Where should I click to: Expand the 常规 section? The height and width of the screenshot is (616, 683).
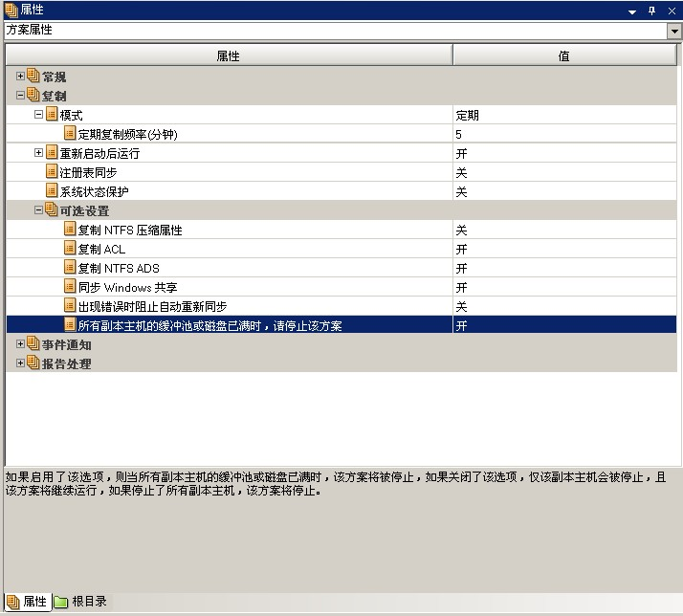tap(20, 77)
